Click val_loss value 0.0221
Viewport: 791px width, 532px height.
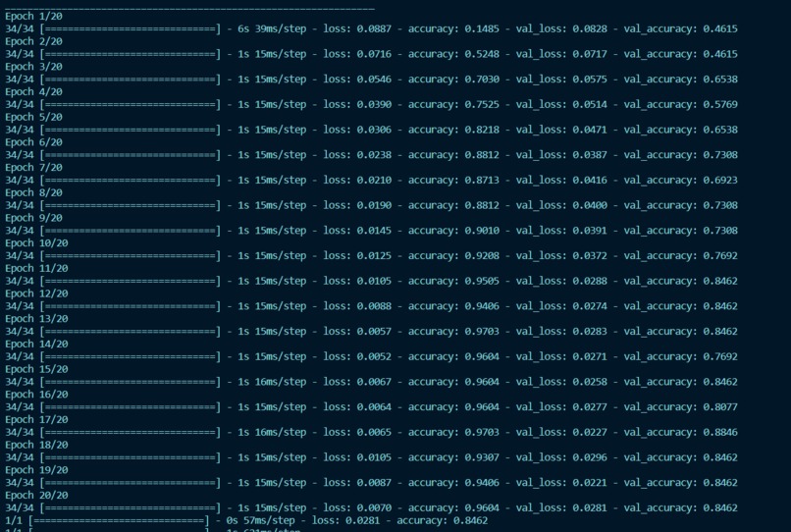[590, 483]
